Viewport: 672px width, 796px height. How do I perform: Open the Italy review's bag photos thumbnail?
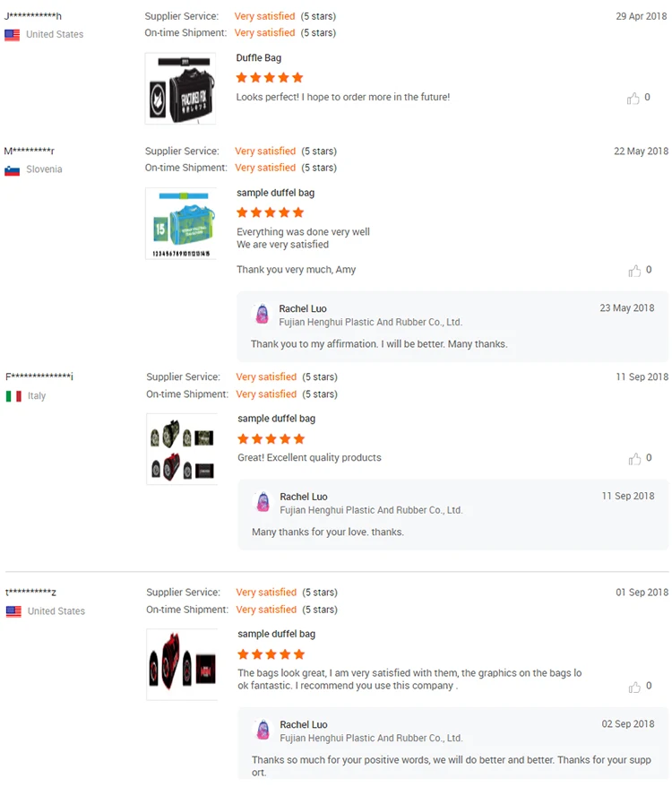182,449
